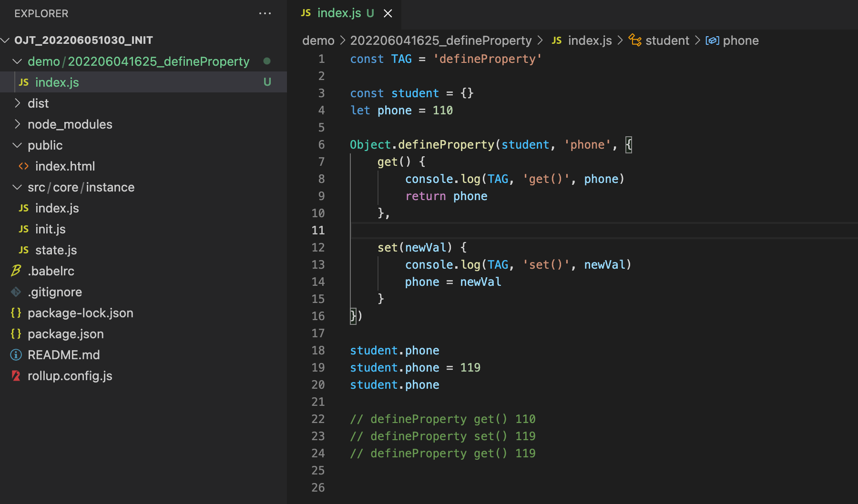The image size is (858, 504).
Task: Click JS icon of demo index.js file
Action: click(24, 82)
